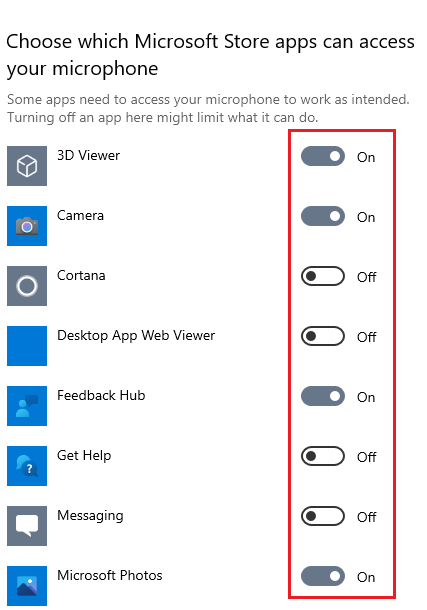Image resolution: width=427 pixels, height=610 pixels.
Task: Turn on Desktop App Web Viewer toggle
Action: coord(323,336)
